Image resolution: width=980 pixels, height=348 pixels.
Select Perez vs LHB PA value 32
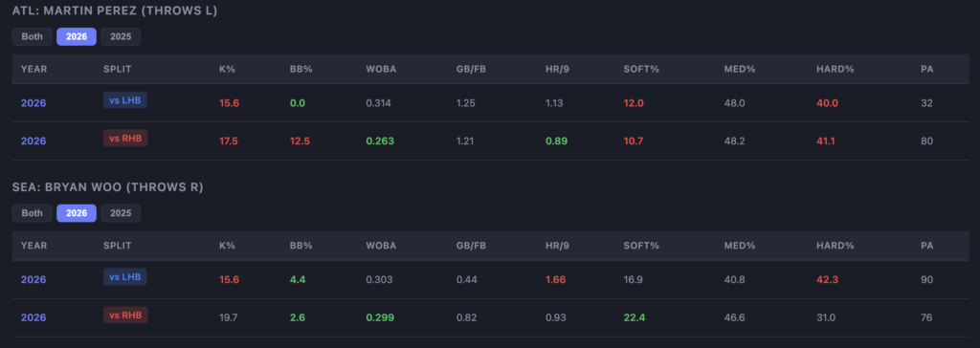[x=926, y=103]
